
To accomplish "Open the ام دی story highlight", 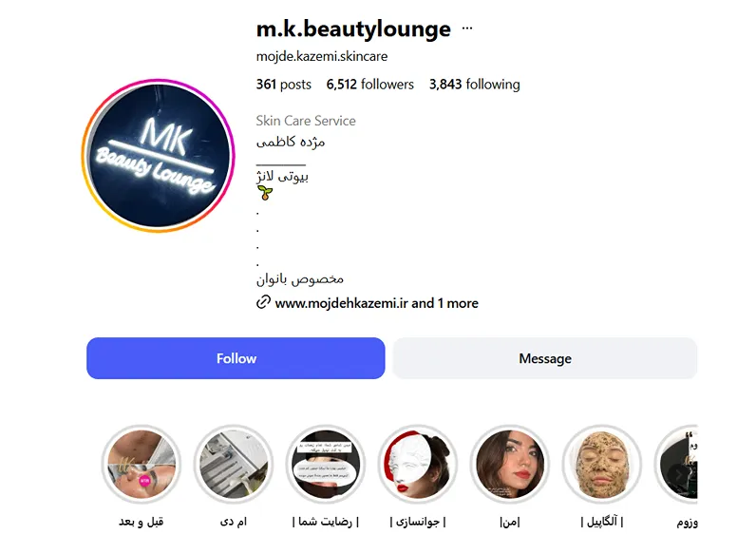I will (234, 465).
